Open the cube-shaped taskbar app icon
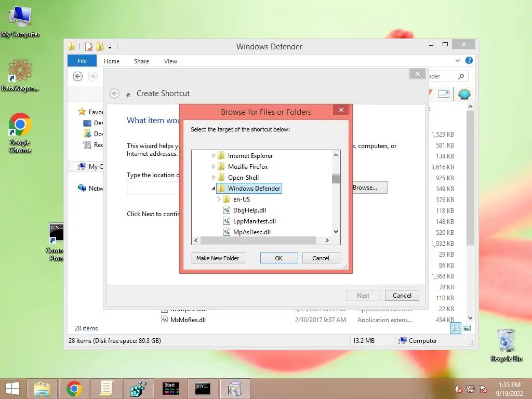The width and height of the screenshot is (532, 399). click(138, 389)
